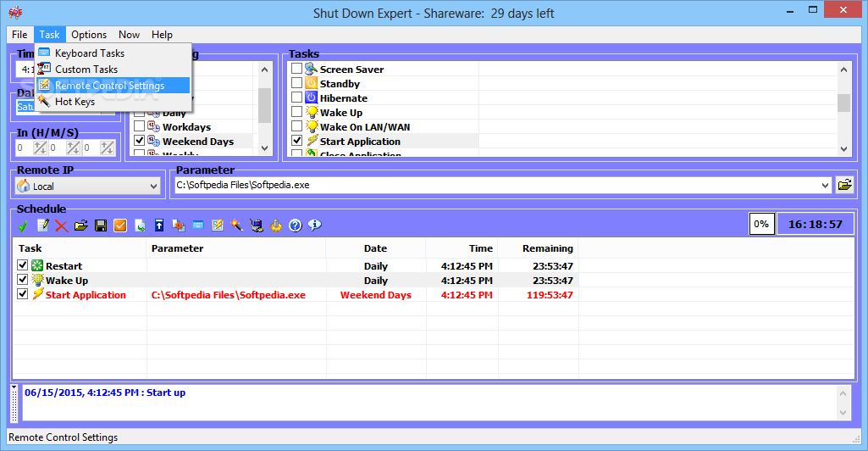Click the keyboard tasks toolbar icon
The height and width of the screenshot is (451, 868).
(198, 225)
